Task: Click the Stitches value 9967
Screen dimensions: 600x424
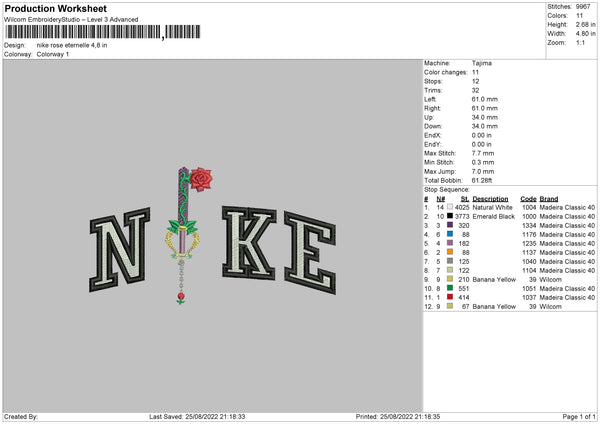Action: pos(583,7)
